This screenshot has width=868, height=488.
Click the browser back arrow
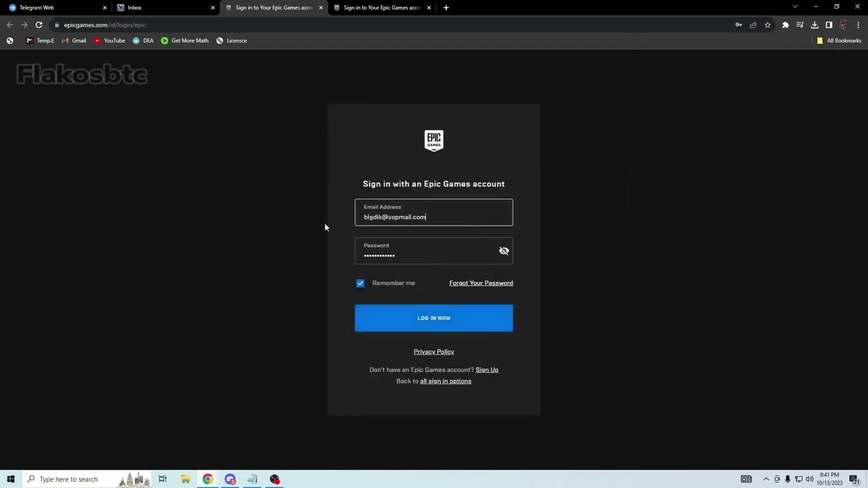pos(9,25)
